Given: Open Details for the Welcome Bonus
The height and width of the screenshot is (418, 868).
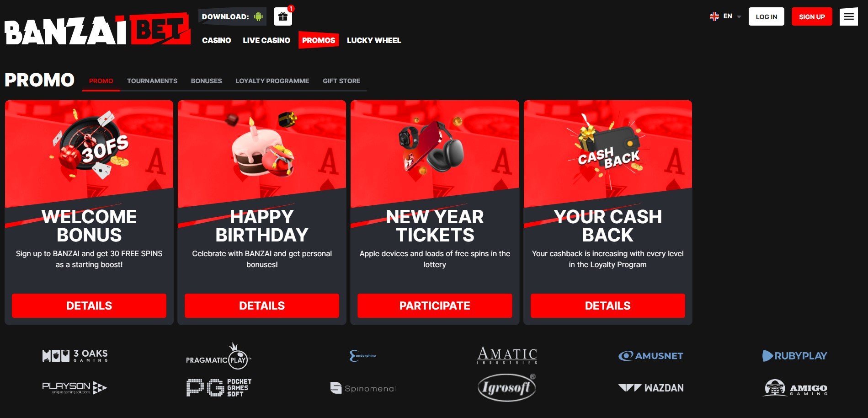Looking at the screenshot, I should [x=89, y=305].
